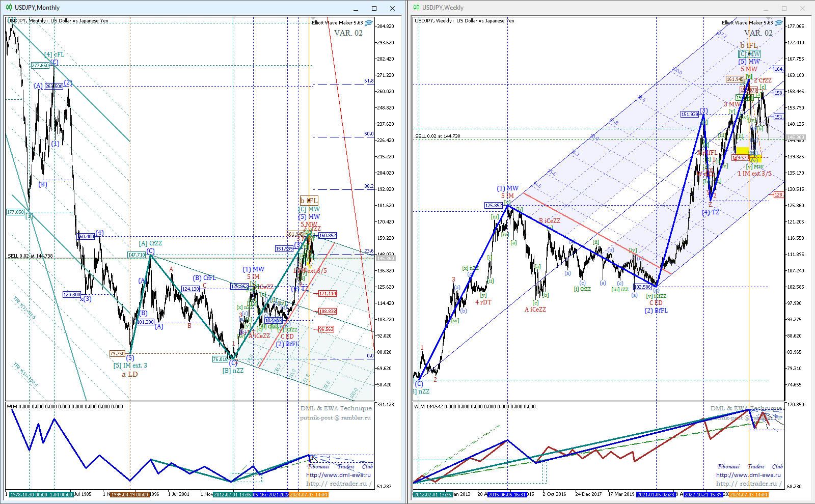Image resolution: width=815 pixels, height=504 pixels.
Task: Click the [4] cFL wave label
Action: point(54,54)
